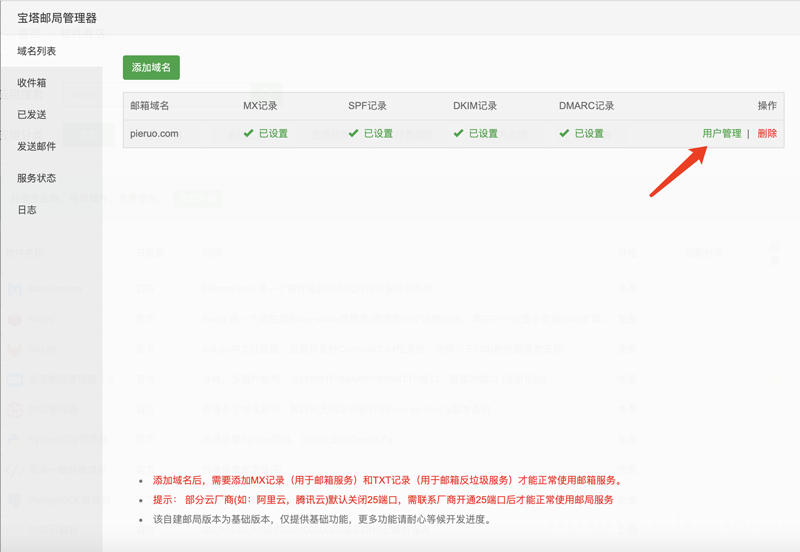Open the 发送邮件 compose tab
The height and width of the screenshot is (552, 800).
pyautogui.click(x=37, y=147)
